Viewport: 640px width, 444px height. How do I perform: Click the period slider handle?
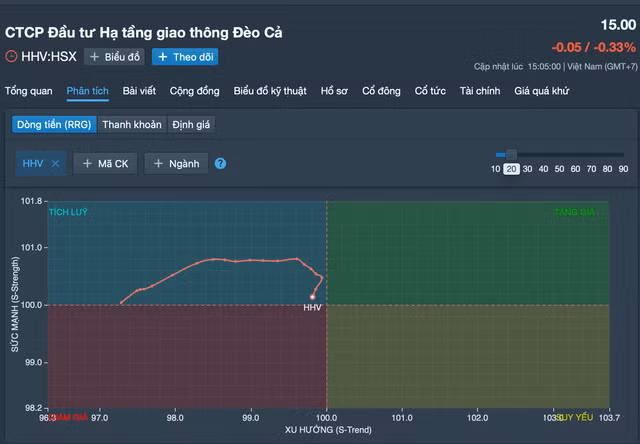511,154
